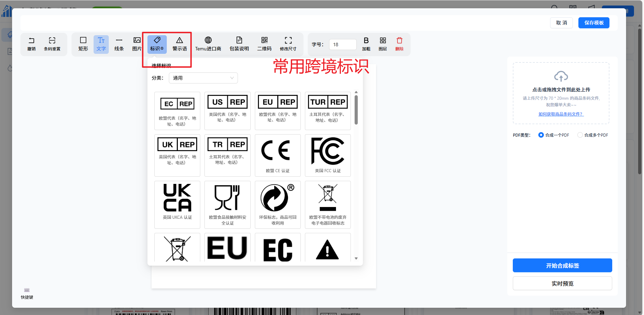Open the Marks (标识) tool
The height and width of the screenshot is (315, 644).
point(157,44)
